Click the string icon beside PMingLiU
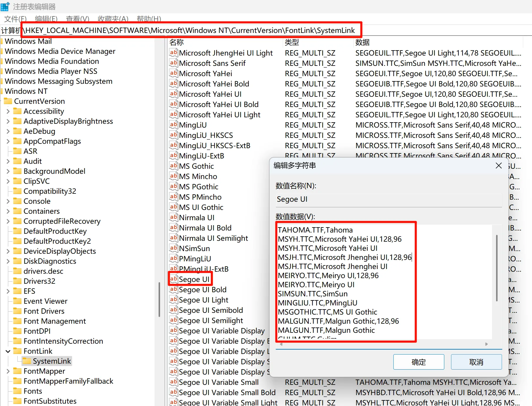 tap(174, 259)
